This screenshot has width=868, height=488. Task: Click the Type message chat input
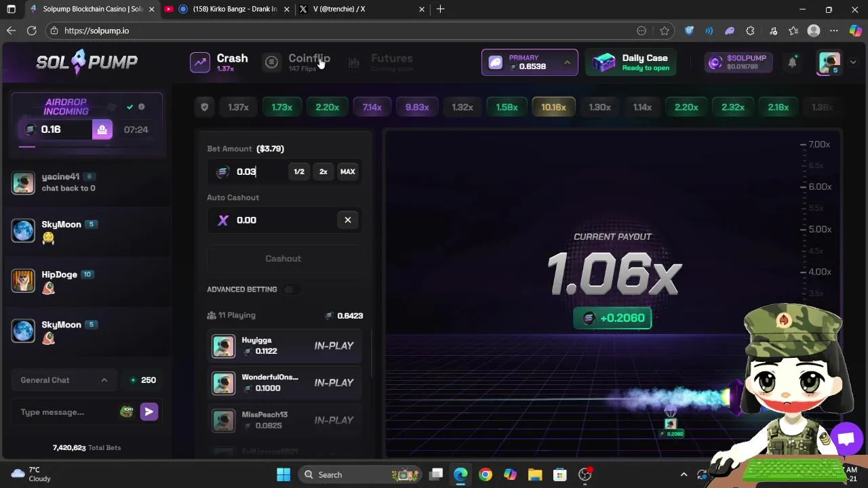click(66, 412)
